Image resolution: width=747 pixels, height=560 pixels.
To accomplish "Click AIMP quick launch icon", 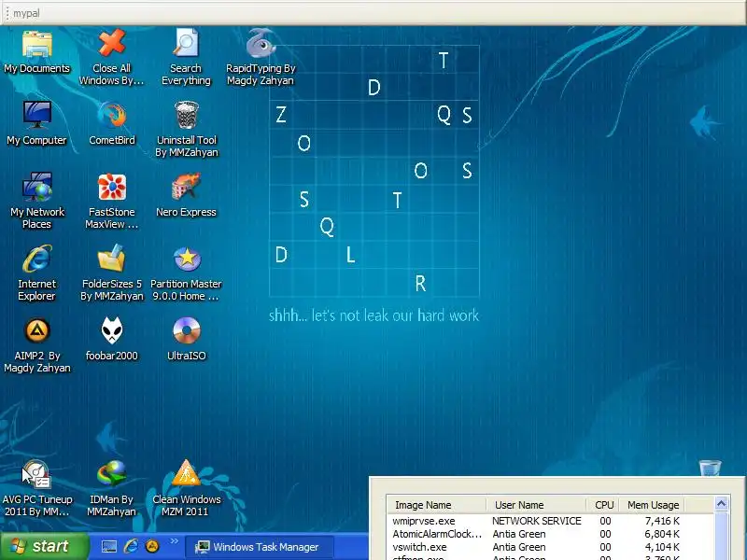I will 152,546.
